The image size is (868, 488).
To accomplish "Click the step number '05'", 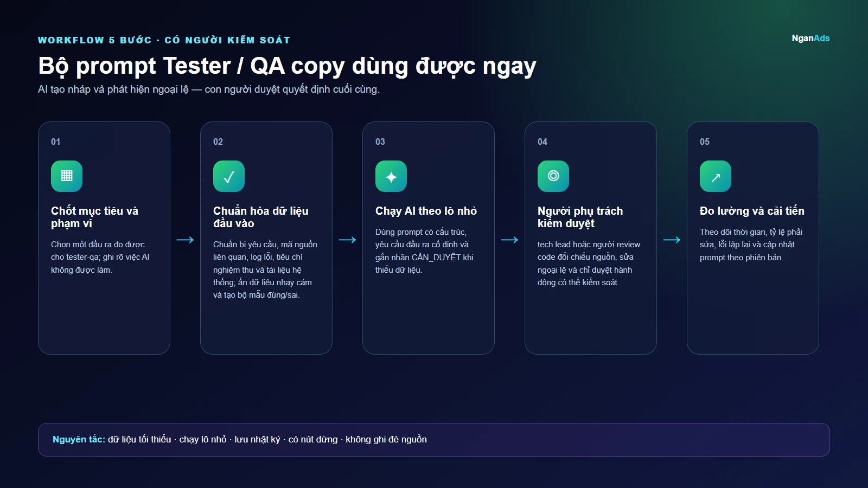I will [x=705, y=142].
